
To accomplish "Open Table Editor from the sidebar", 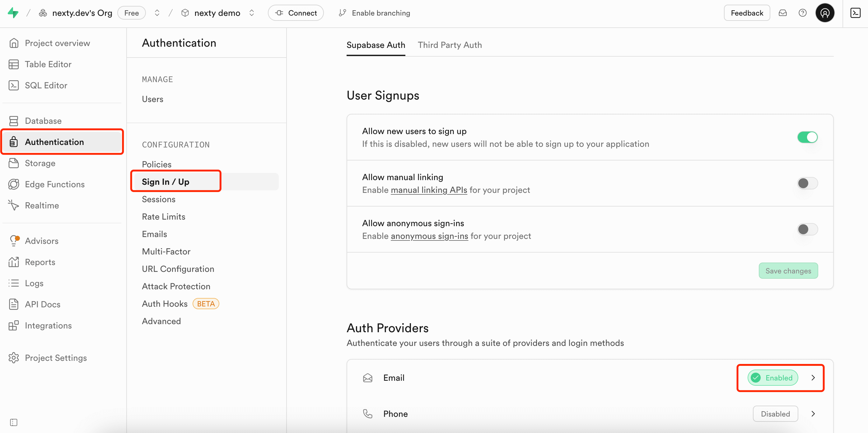I will pyautogui.click(x=48, y=64).
